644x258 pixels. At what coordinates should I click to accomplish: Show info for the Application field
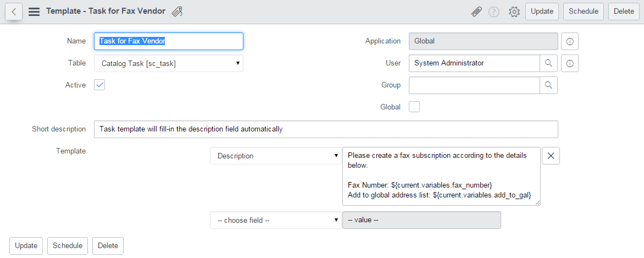tap(570, 42)
